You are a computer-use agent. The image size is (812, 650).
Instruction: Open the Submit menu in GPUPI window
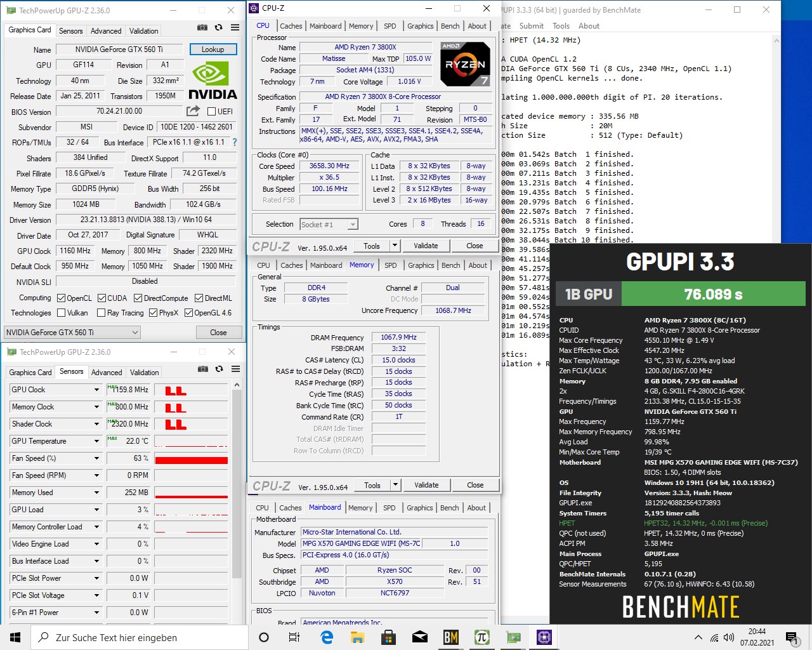(x=532, y=26)
